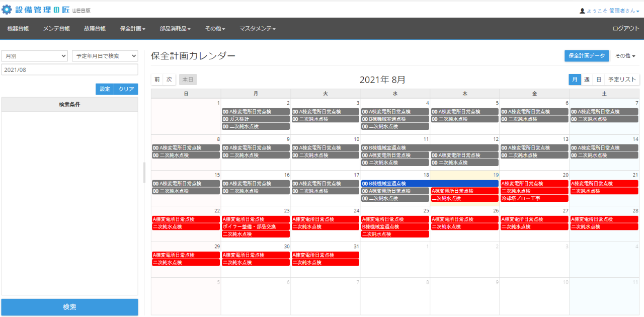
Task: Click the 2021/08 date input field
Action: (69, 70)
